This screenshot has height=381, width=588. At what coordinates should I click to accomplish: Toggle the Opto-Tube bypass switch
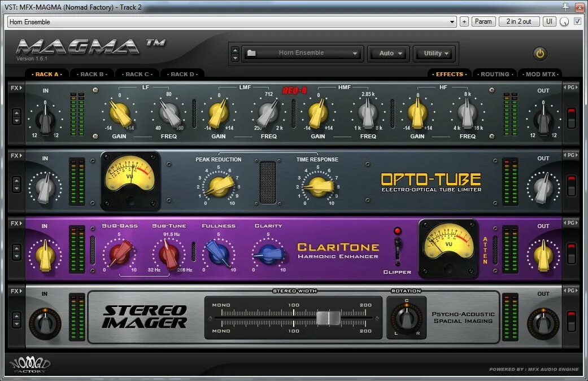pos(572,186)
